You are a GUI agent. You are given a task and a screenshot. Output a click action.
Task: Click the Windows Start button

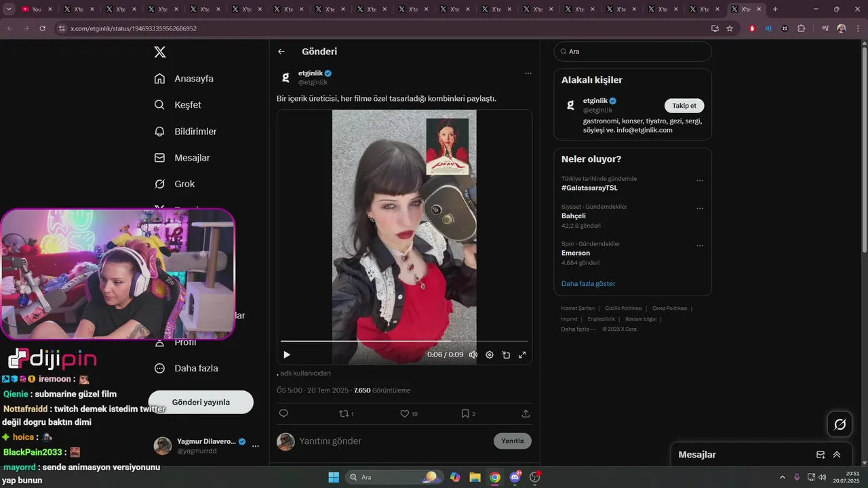[334, 477]
